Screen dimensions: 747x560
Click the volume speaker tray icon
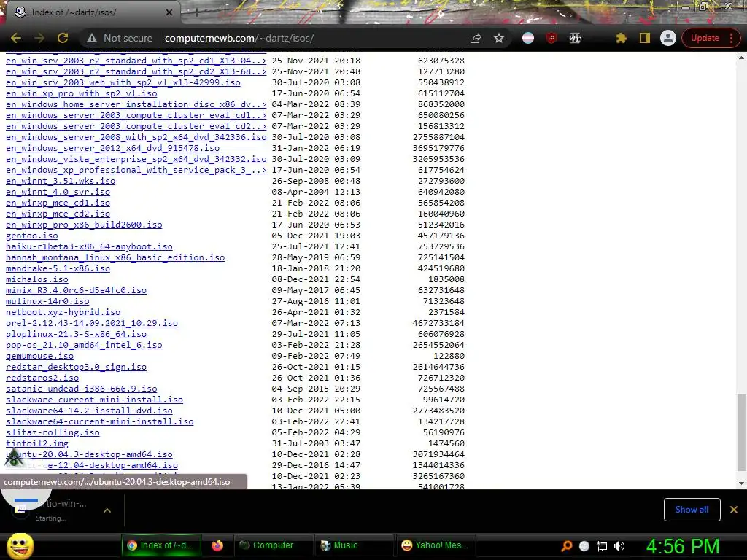click(x=619, y=546)
